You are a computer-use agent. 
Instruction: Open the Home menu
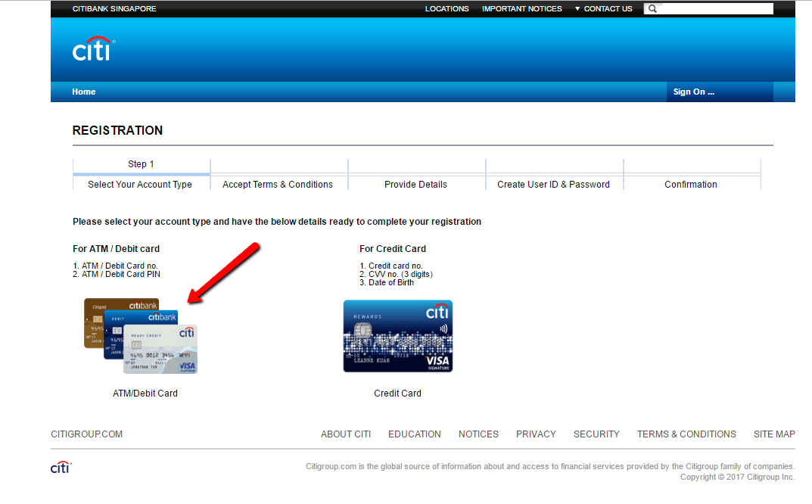tap(83, 92)
